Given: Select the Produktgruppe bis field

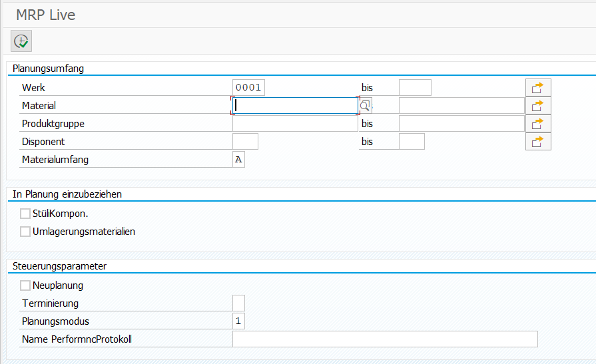Looking at the screenshot, I should tap(461, 124).
